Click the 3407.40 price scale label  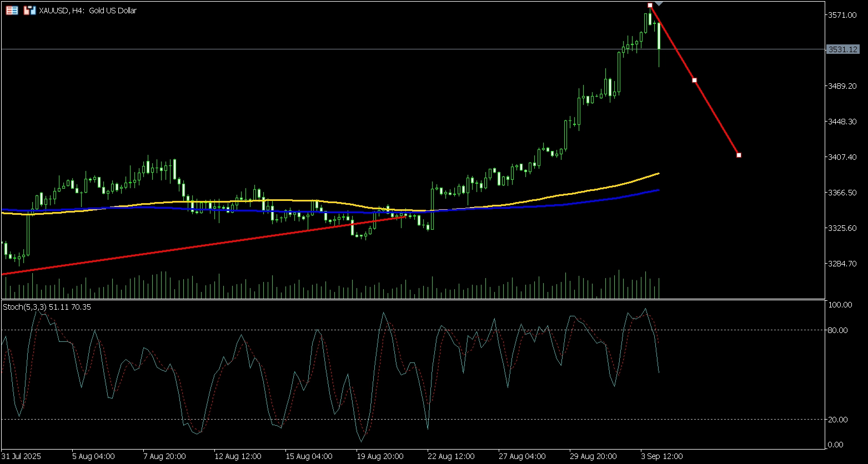[842, 157]
